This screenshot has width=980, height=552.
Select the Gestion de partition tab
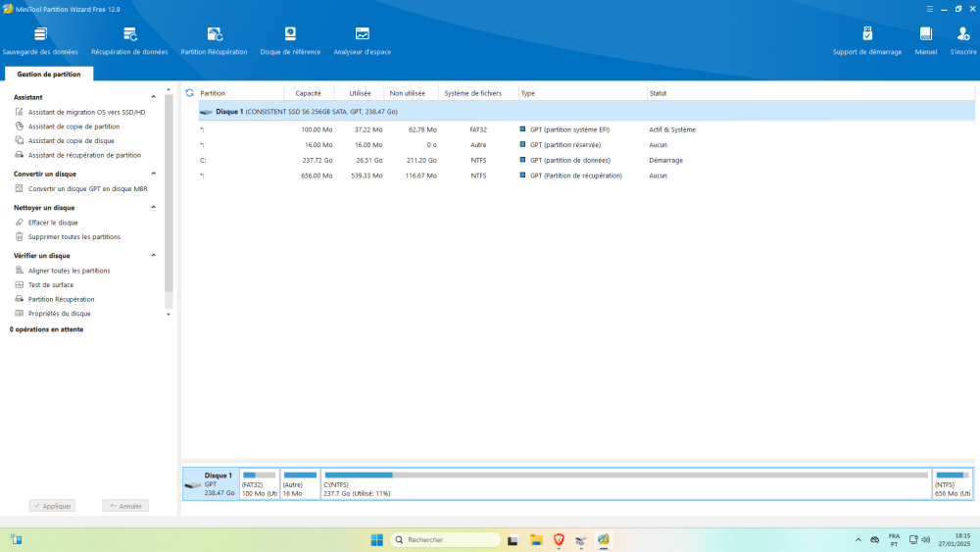click(x=49, y=74)
